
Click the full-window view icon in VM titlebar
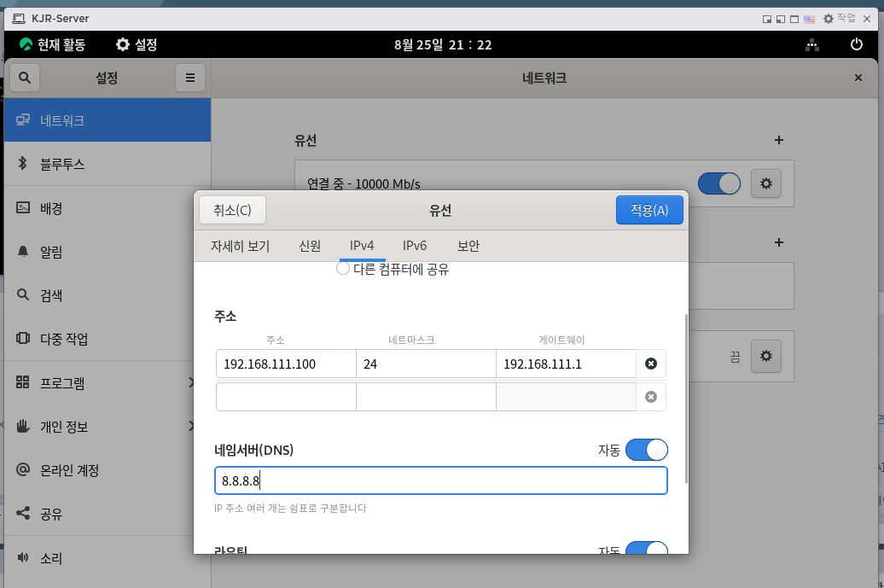coord(794,19)
